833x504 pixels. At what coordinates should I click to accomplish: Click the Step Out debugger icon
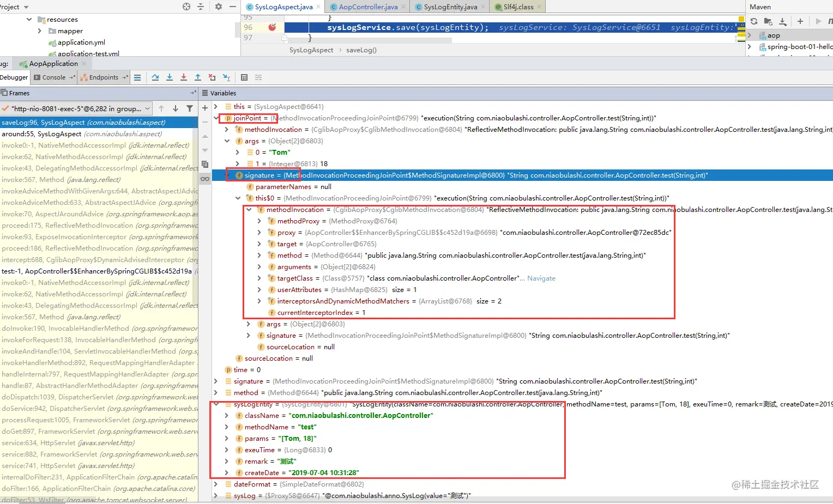coord(198,77)
